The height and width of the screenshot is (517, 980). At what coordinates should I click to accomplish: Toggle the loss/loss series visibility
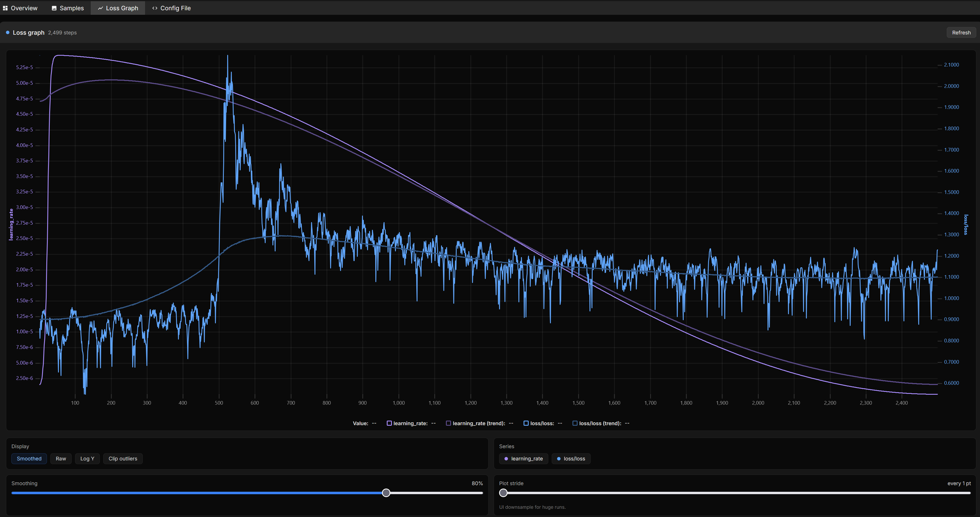pyautogui.click(x=571, y=459)
